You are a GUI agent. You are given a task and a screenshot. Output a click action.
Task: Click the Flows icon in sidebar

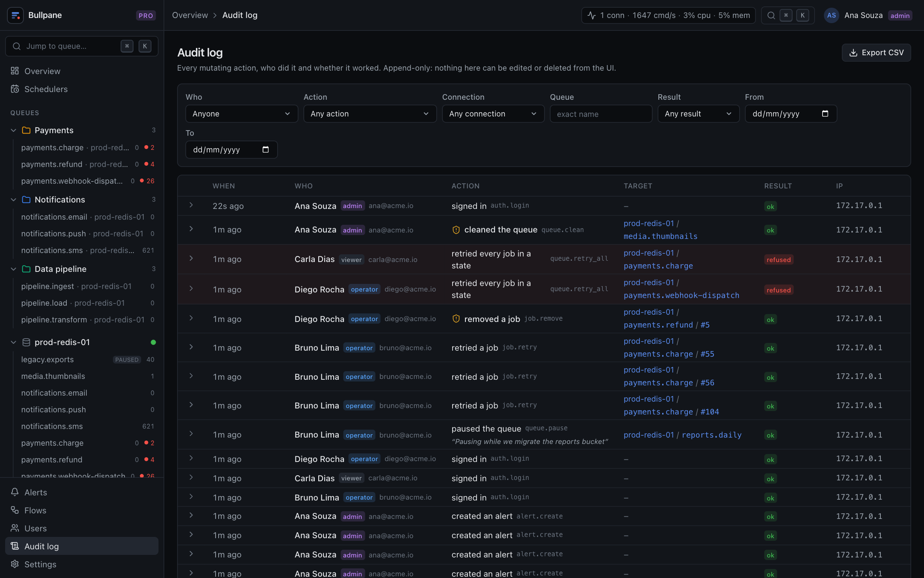tap(15, 510)
